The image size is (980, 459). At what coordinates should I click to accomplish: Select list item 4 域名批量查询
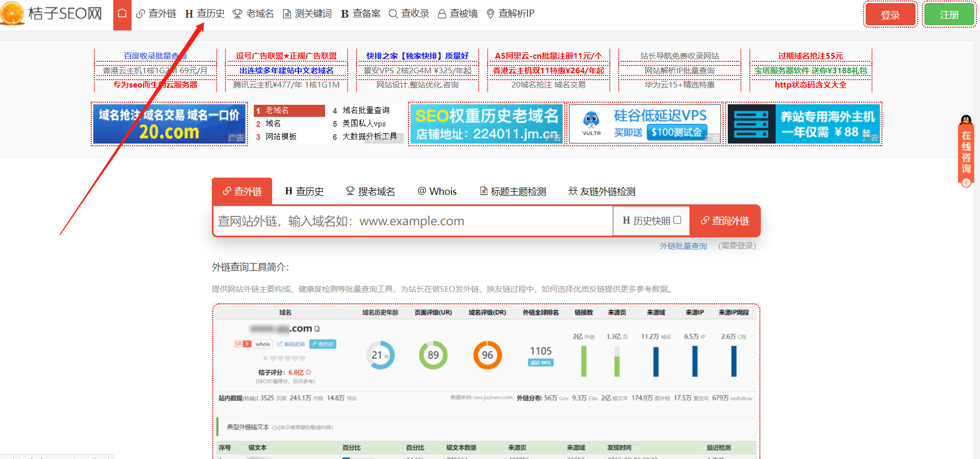(366, 111)
